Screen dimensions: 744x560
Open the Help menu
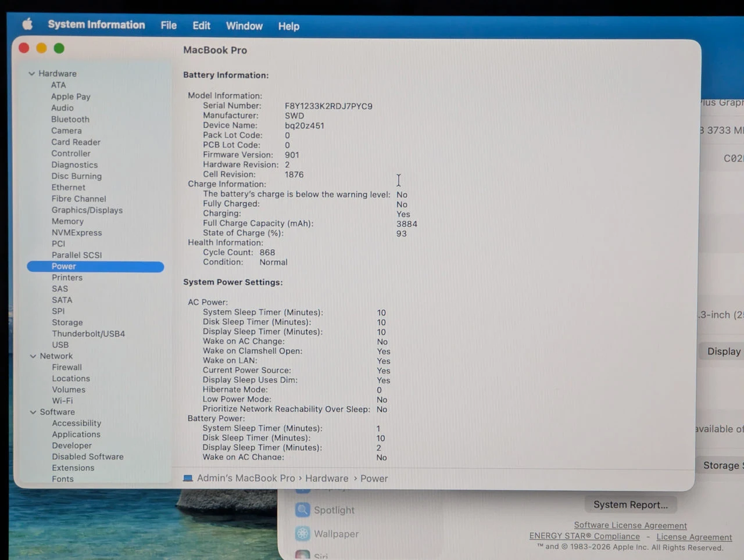click(x=288, y=26)
